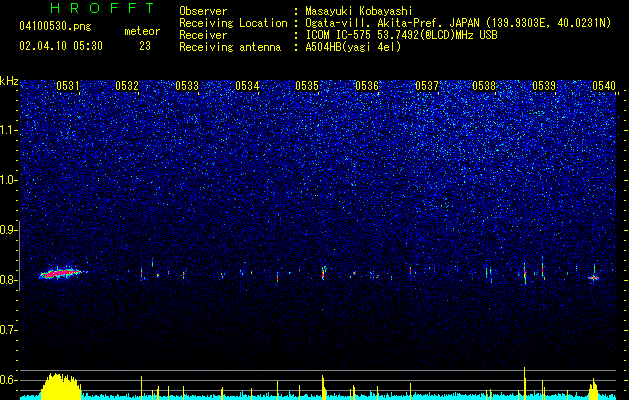Click the 0532 time marker
Viewport: 629px width, 400px height.
point(127,85)
